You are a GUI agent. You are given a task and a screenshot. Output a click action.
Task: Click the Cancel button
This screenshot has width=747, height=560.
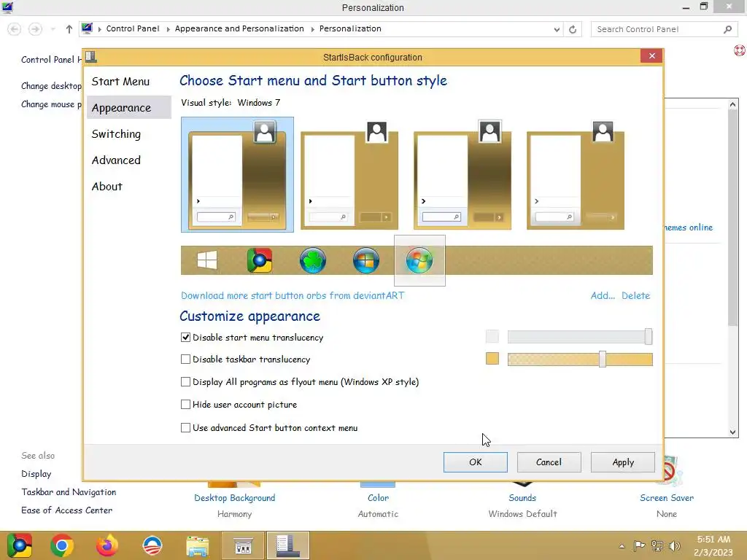[549, 462]
